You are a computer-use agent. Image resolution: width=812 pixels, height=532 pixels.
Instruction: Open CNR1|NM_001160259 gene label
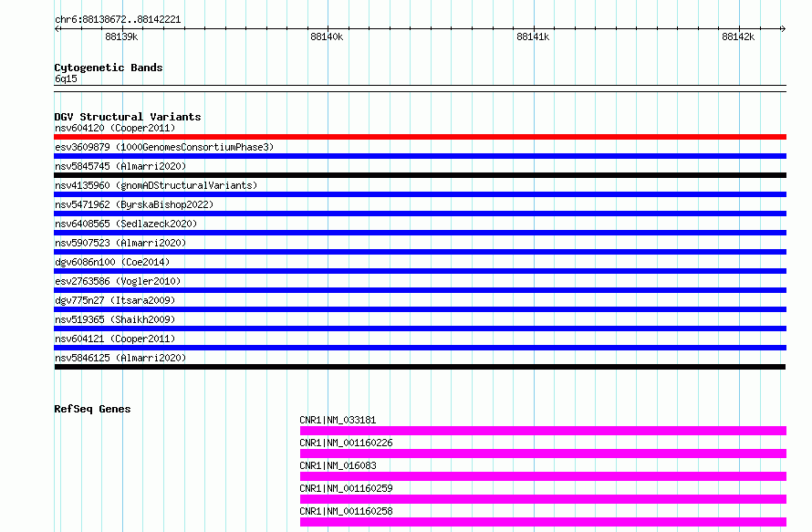click(346, 488)
